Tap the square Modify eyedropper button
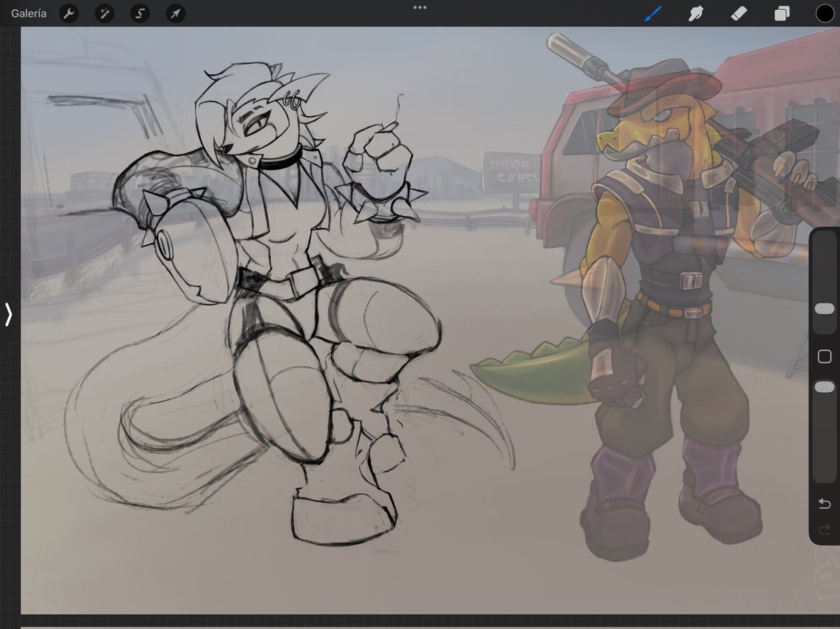This screenshot has width=840, height=629. point(825,357)
